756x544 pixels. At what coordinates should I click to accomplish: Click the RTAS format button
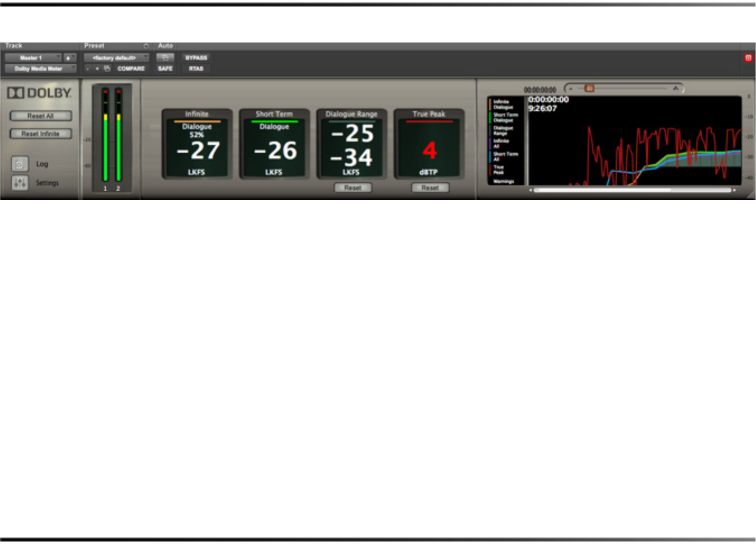point(196,68)
